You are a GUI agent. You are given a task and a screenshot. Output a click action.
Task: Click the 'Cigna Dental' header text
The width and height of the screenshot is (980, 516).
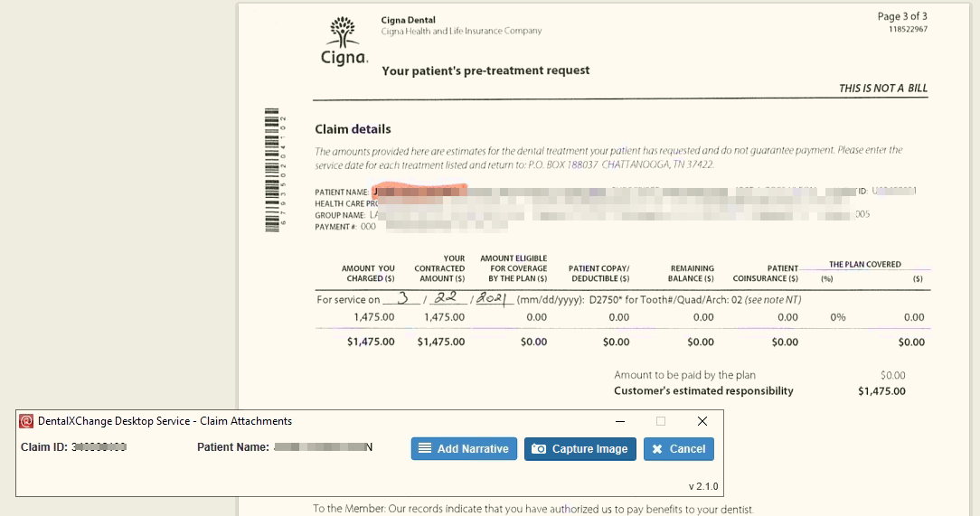point(408,20)
